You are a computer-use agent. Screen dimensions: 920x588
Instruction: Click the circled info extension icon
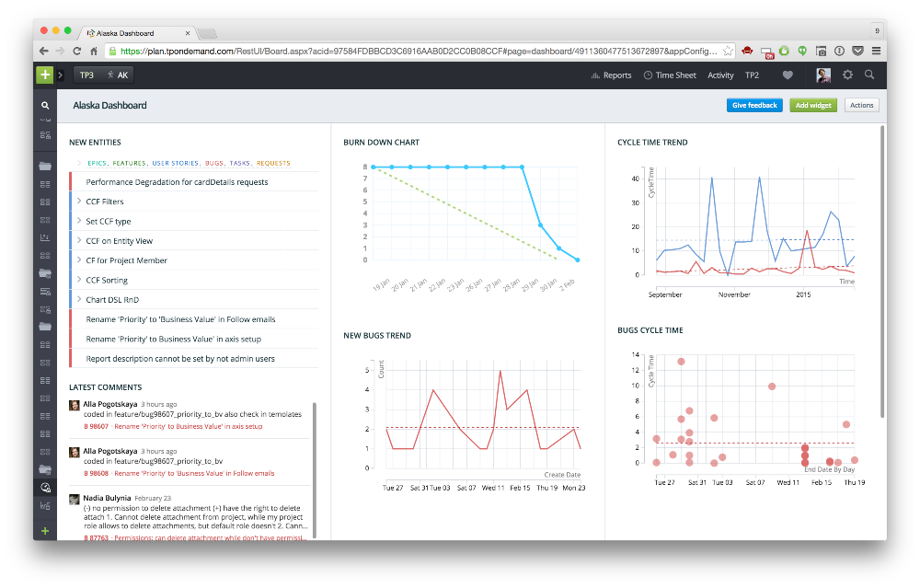coord(840,51)
